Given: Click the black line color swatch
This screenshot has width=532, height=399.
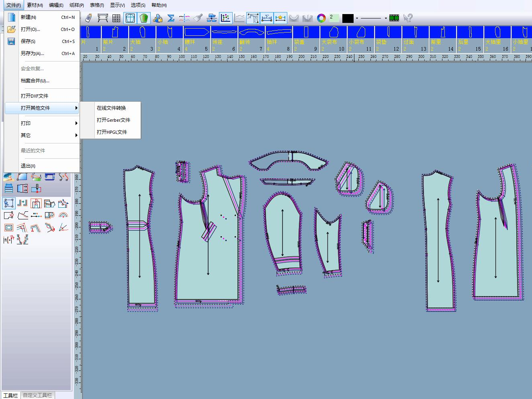Looking at the screenshot, I should tap(348, 18).
